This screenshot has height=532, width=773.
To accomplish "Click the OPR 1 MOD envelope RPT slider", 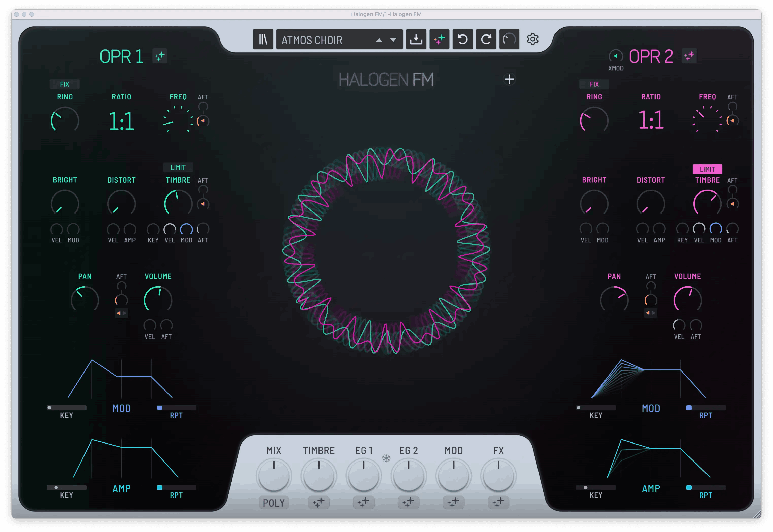I will click(x=176, y=408).
